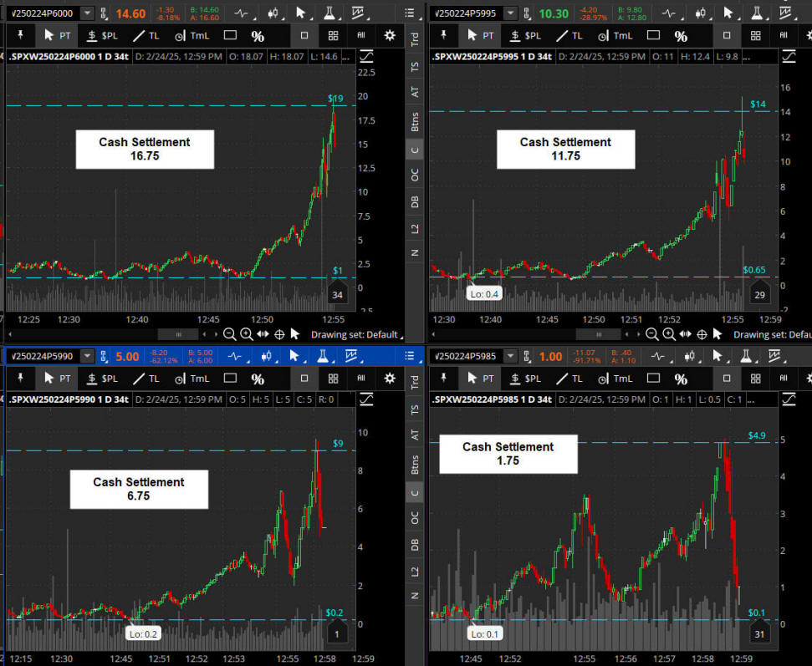Choose $PL tool in P5995 chart toolbar

pos(526,35)
